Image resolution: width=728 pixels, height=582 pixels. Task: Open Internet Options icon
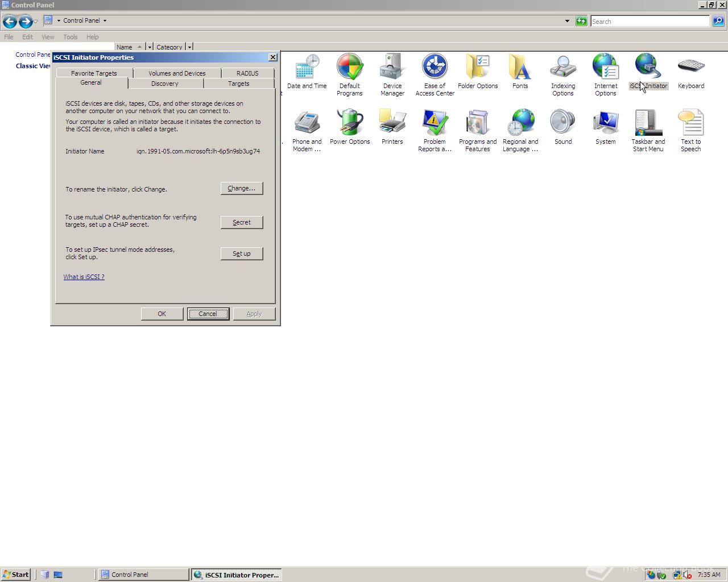coord(606,75)
